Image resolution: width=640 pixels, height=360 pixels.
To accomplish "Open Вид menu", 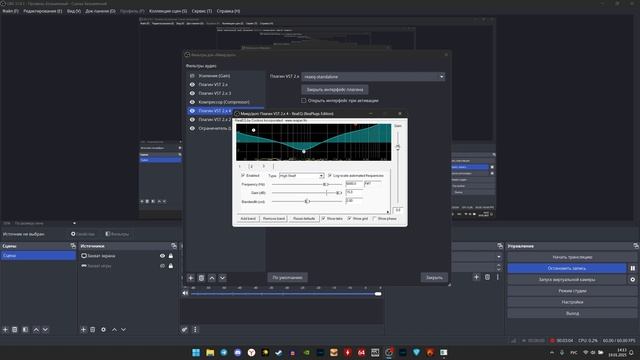I will pos(74,11).
